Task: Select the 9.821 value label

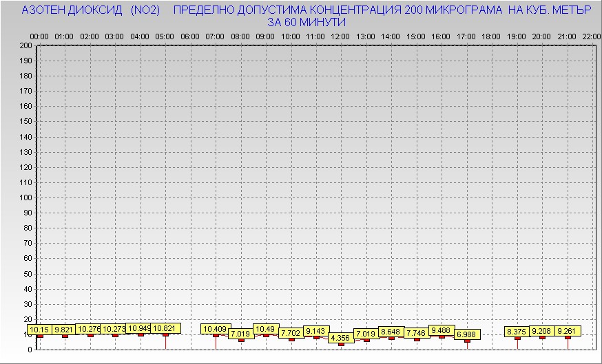Action: (x=64, y=330)
